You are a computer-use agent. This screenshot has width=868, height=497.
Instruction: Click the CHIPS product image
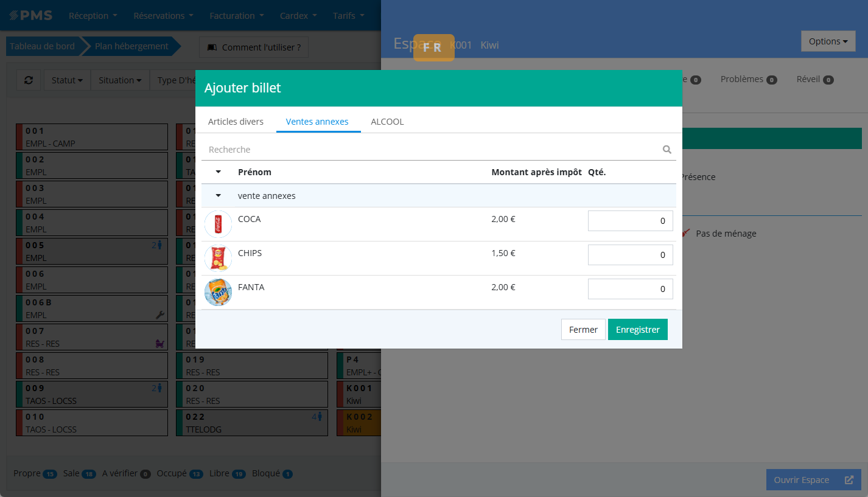(218, 259)
